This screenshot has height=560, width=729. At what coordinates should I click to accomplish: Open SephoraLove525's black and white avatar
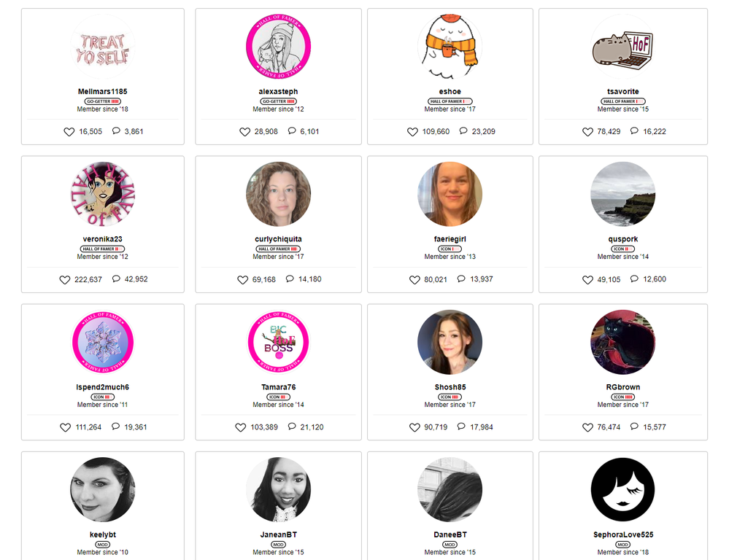(x=623, y=489)
